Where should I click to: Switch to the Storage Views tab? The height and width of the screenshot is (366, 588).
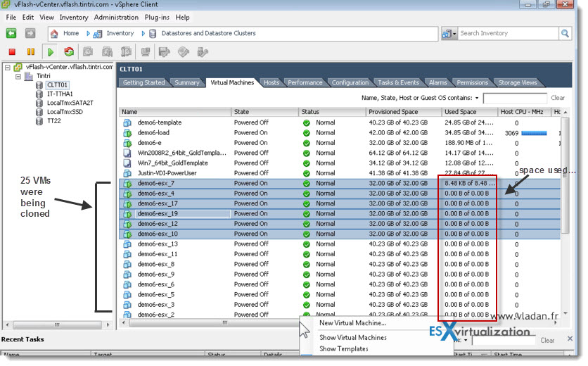coord(518,82)
